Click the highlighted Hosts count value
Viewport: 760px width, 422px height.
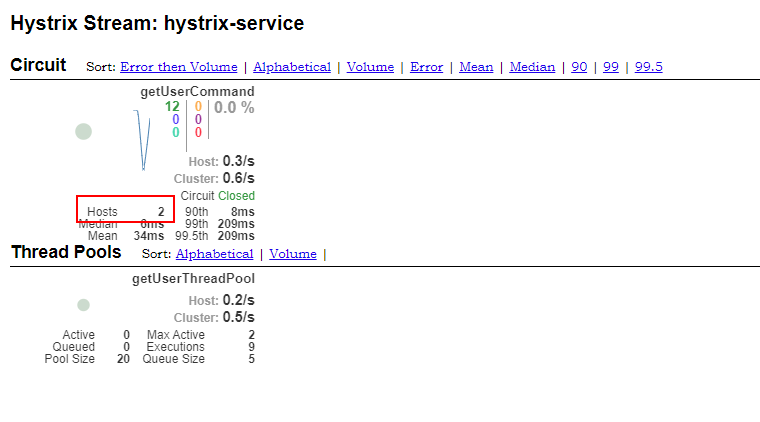click(x=160, y=212)
